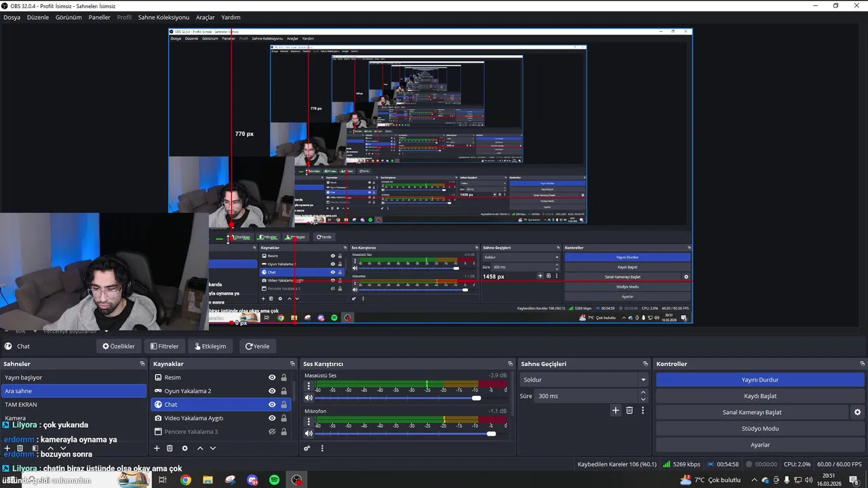The height and width of the screenshot is (488, 868).
Task: Click the Özellikler button
Action: click(x=119, y=346)
